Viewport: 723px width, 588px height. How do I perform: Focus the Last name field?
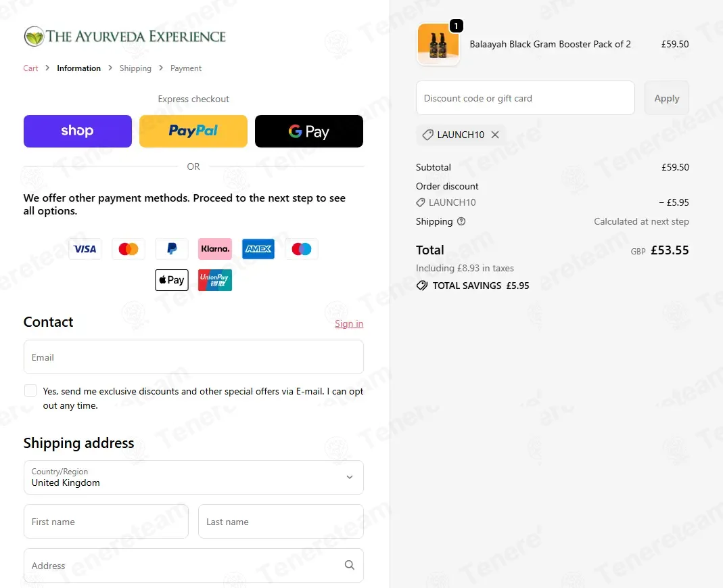click(x=281, y=522)
